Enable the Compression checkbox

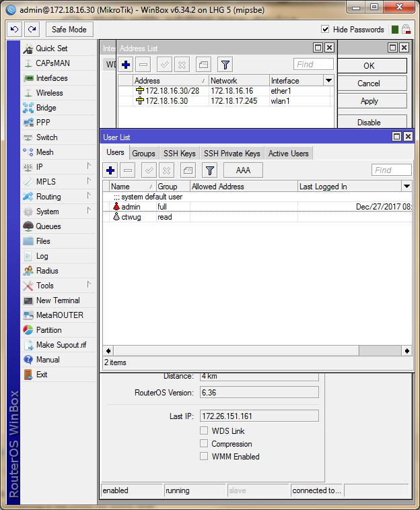(x=205, y=444)
